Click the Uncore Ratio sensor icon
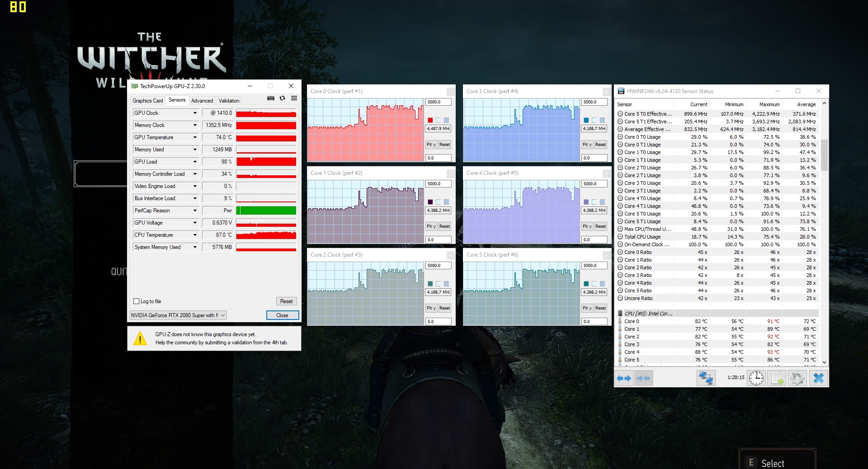 pyautogui.click(x=620, y=298)
